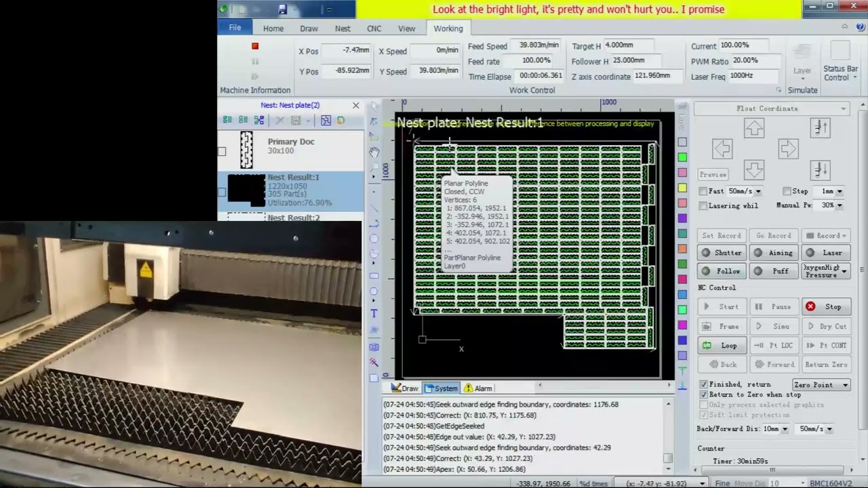This screenshot has width=868, height=488.
Task: Select the text tool (T icon)
Action: (x=374, y=313)
